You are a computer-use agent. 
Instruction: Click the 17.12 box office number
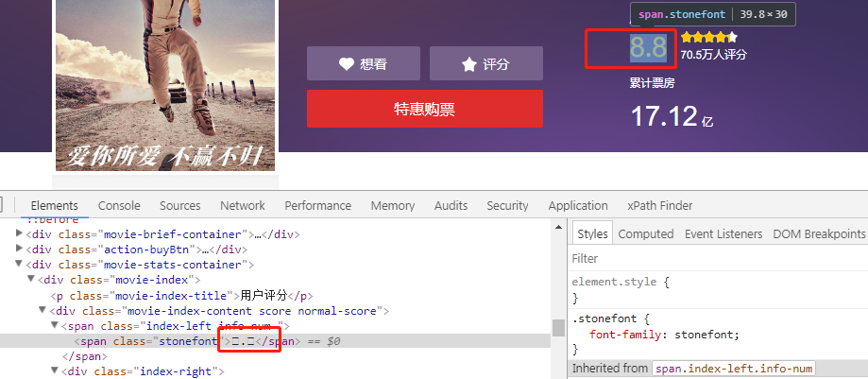(664, 116)
